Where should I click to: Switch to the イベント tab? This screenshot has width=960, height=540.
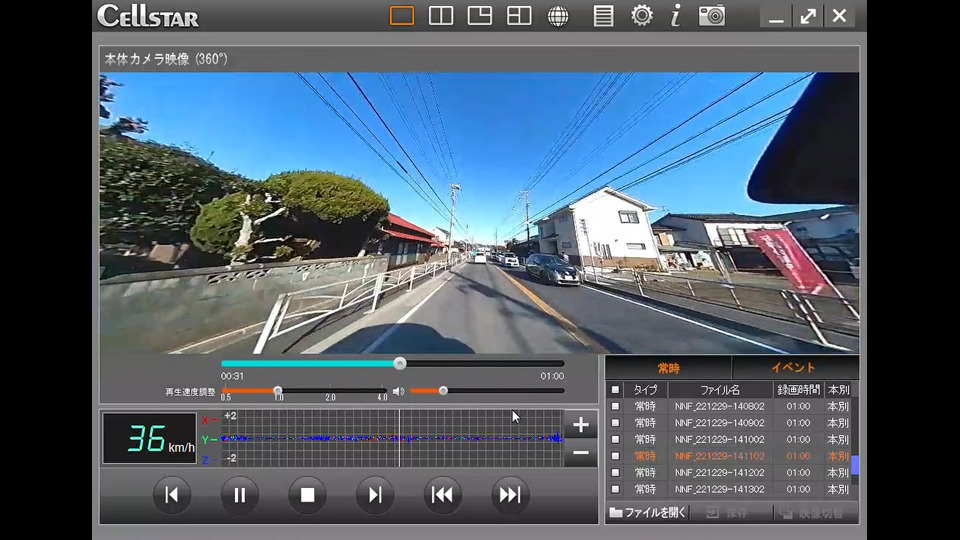pyautogui.click(x=794, y=368)
